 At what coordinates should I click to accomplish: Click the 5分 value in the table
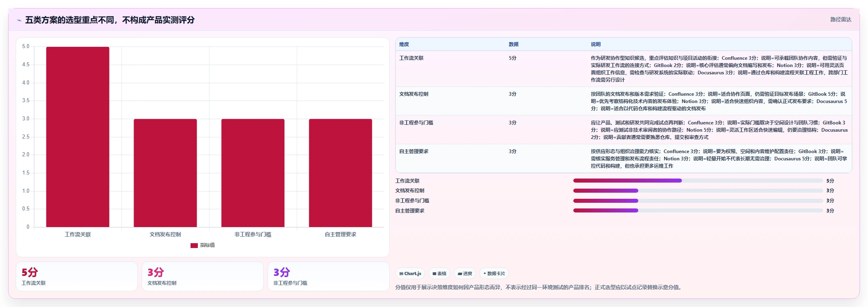(x=513, y=58)
